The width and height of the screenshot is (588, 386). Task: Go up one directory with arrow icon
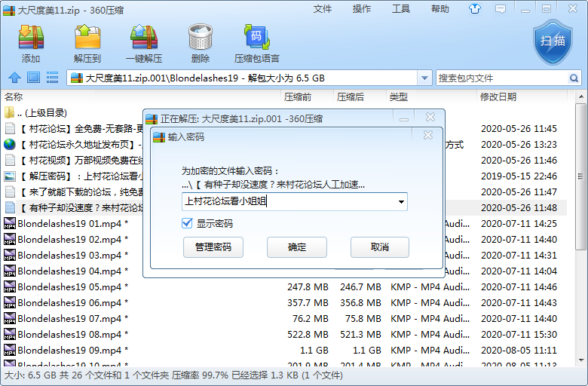pyautogui.click(x=14, y=78)
